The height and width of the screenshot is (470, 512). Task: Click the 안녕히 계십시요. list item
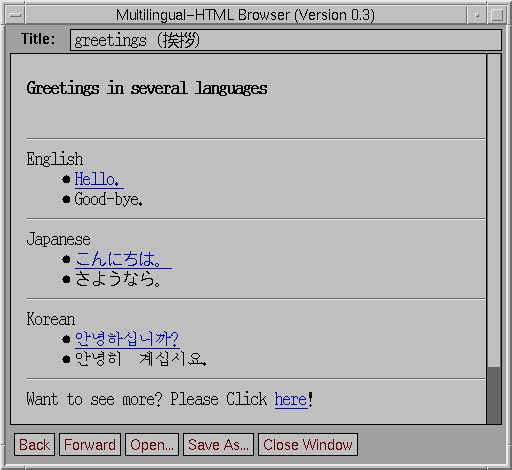tap(141, 359)
